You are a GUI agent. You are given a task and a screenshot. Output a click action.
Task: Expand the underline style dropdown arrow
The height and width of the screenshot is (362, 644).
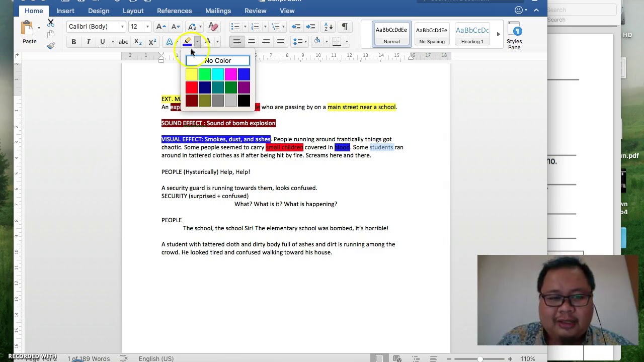click(x=112, y=42)
